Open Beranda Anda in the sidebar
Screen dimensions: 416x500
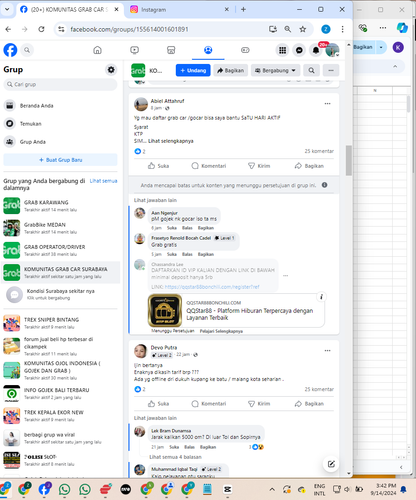click(60, 106)
